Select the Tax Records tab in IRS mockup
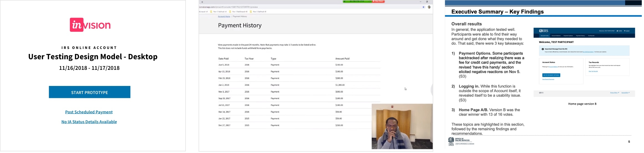Image resolution: width=644 pixels, height=153 pixels. 591,36
